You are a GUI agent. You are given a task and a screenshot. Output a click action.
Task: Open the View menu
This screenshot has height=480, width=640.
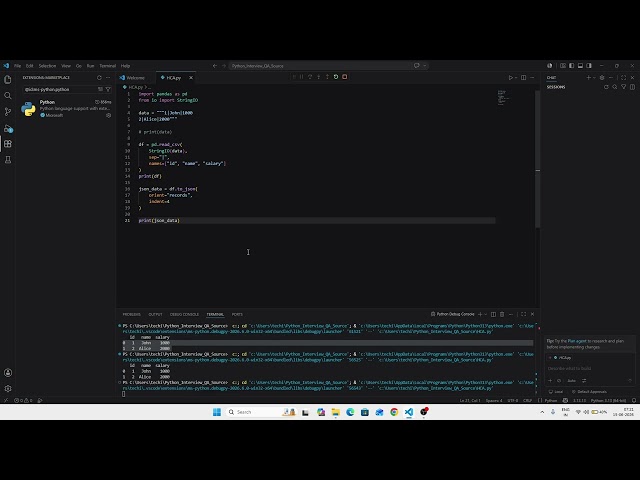point(66,66)
